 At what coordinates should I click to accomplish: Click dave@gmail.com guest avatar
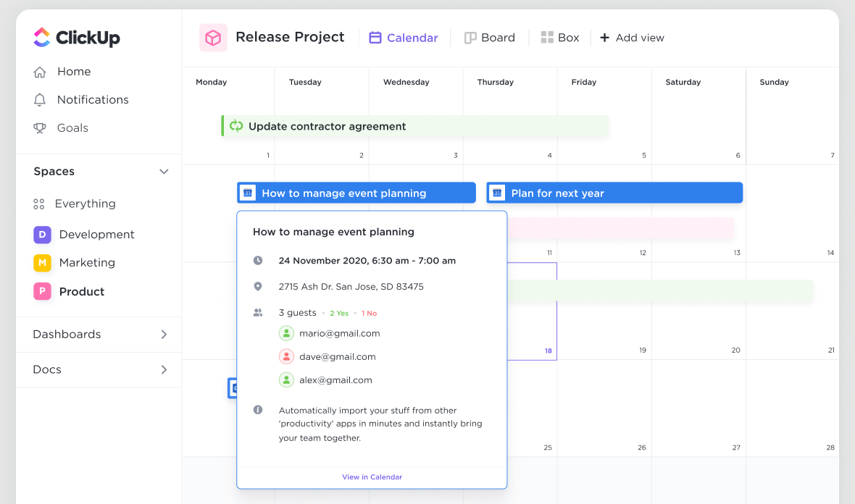coord(287,356)
